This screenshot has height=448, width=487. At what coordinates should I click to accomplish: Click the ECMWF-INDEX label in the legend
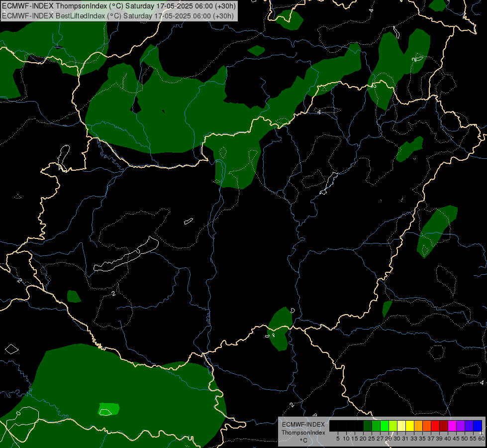(303, 425)
